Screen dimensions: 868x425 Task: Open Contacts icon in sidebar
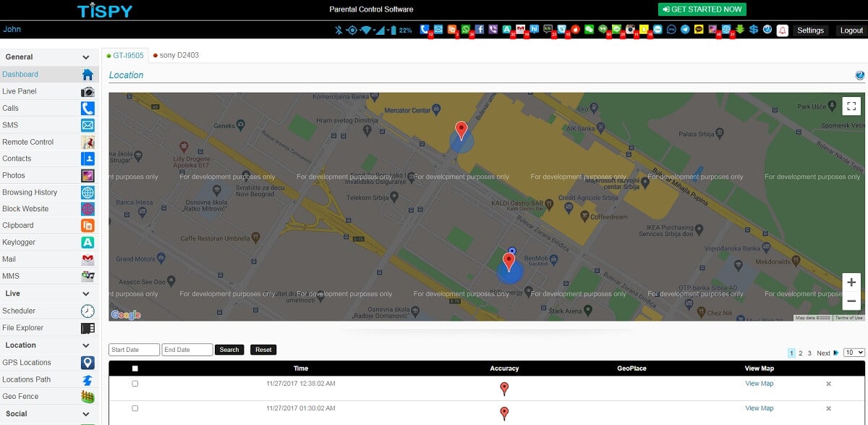pos(88,159)
